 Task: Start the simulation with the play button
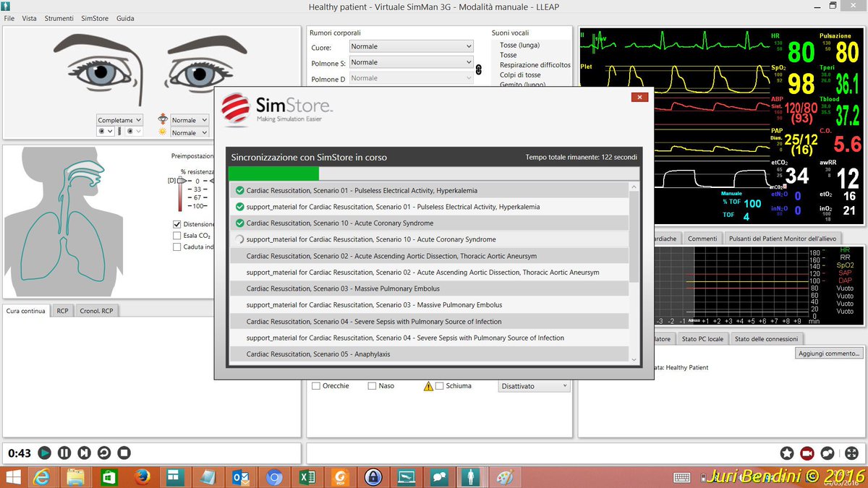coord(44,453)
